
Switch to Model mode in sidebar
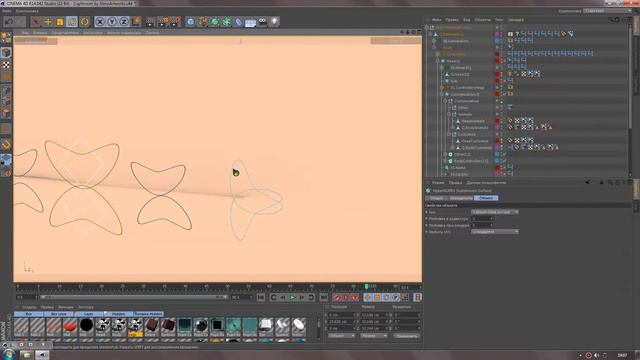(x=6, y=52)
